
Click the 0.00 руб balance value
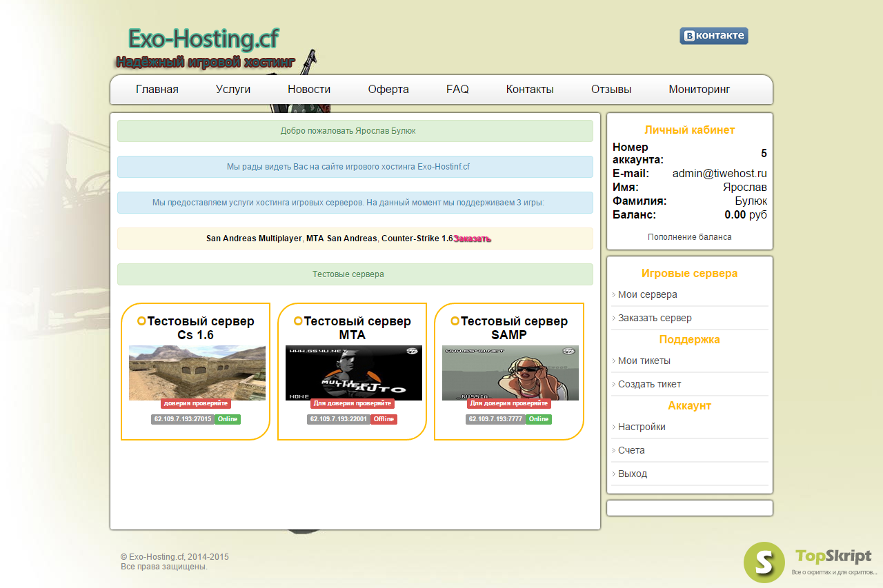tap(746, 215)
